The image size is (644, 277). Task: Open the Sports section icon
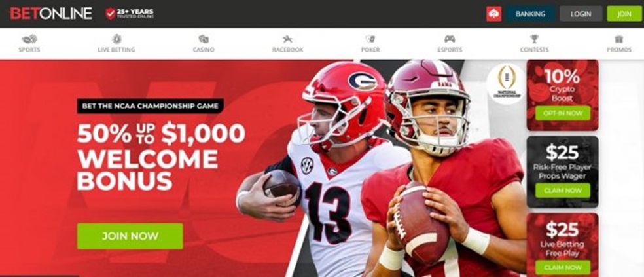[x=29, y=39]
